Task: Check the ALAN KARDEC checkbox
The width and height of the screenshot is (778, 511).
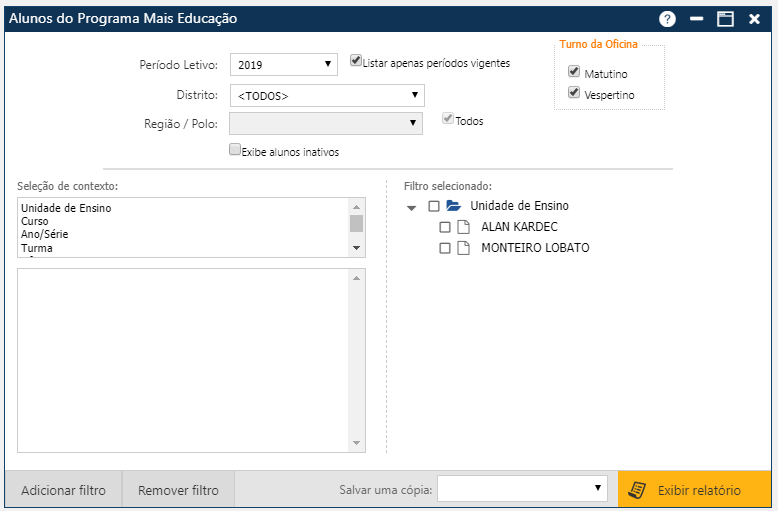Action: (x=445, y=227)
